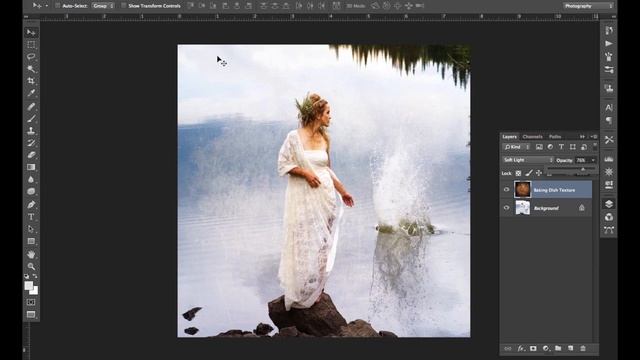
Task: Select the Type tool
Action: (x=31, y=217)
